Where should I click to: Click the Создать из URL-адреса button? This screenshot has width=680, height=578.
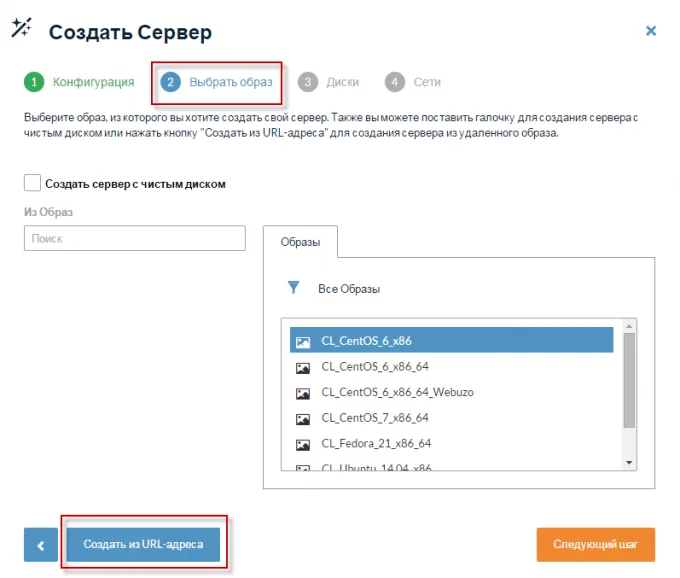[x=143, y=545]
